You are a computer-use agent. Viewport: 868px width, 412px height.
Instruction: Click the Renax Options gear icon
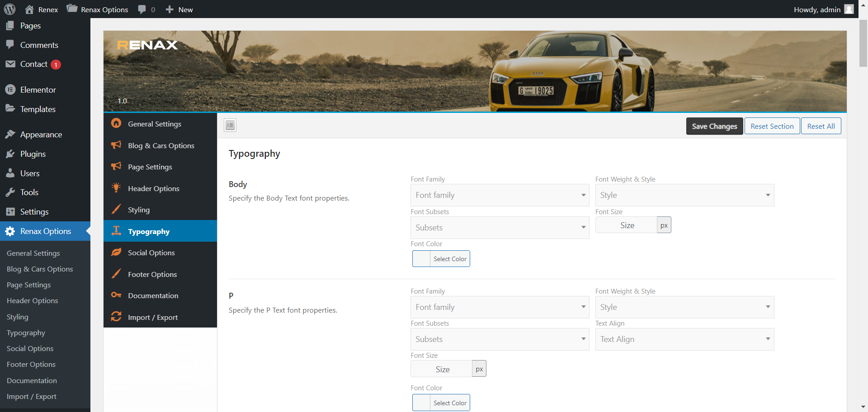[x=10, y=231]
